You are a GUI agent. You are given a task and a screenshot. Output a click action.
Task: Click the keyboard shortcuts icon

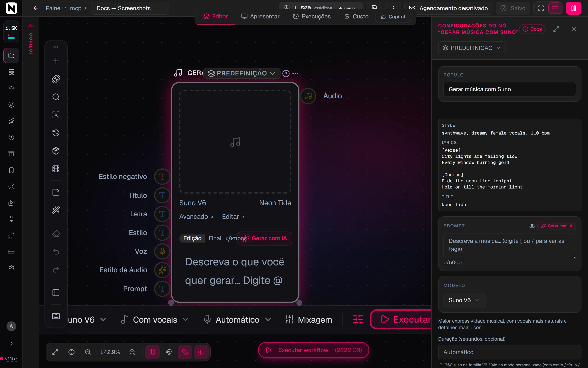coord(56,316)
